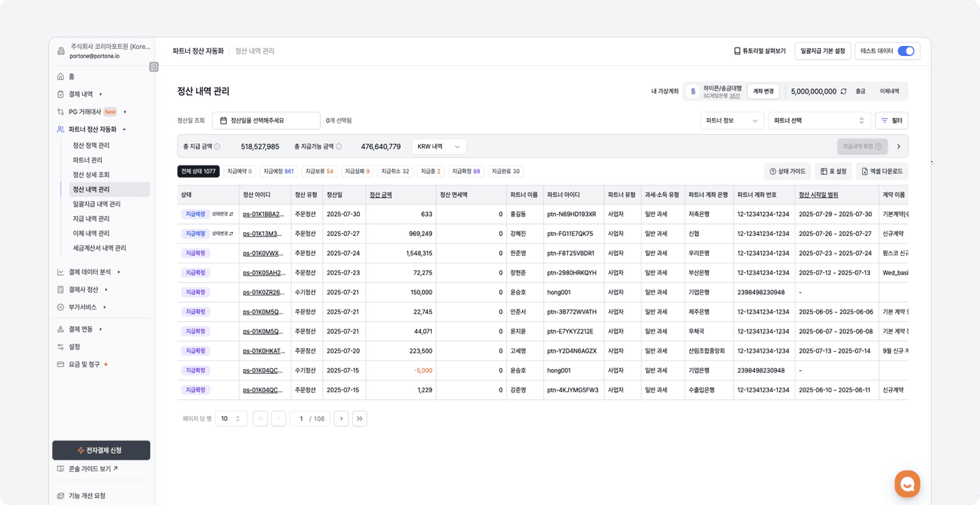Open settlement ID link ps-01K1BBA2

tap(263, 215)
